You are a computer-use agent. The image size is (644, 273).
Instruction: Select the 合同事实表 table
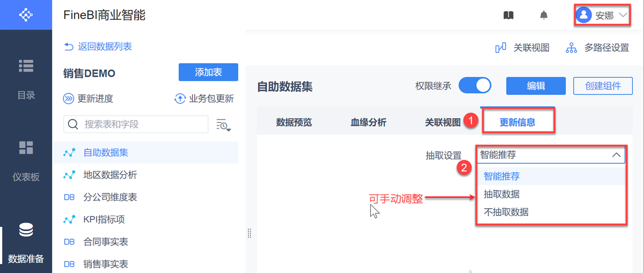(x=145, y=242)
